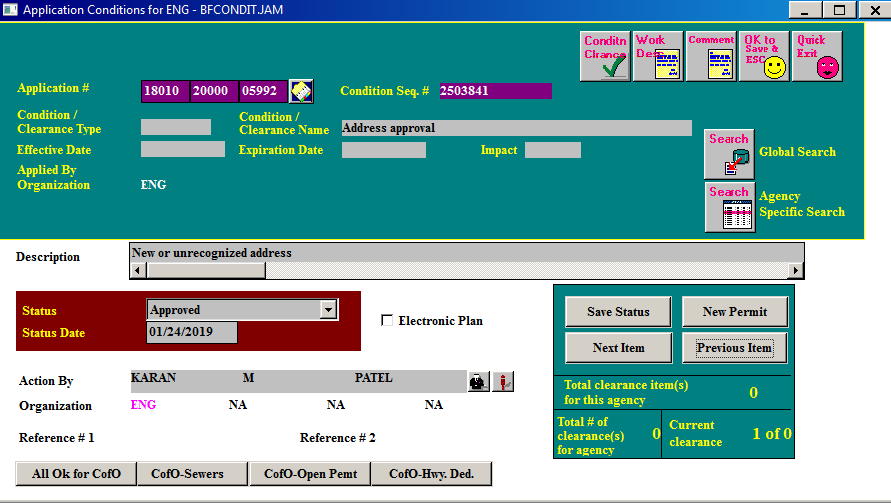This screenshot has width=891, height=503.
Task: Open the Work Desc icon
Action: point(658,56)
